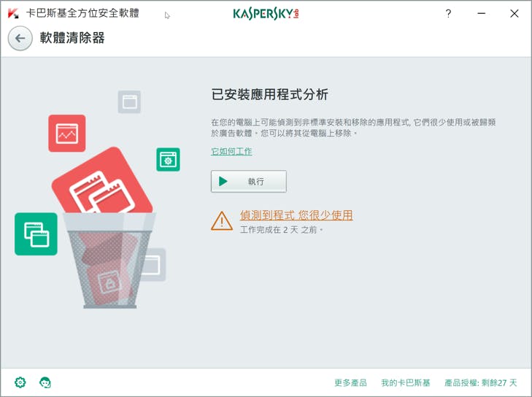This screenshot has width=532, height=397.
Task: Click the orange warning triangle icon
Action: (222, 221)
